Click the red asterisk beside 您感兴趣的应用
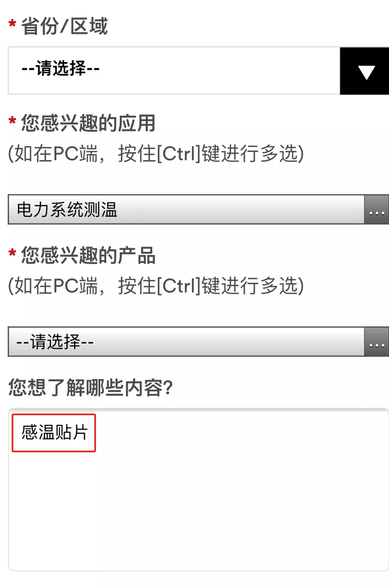 pos(11,121)
